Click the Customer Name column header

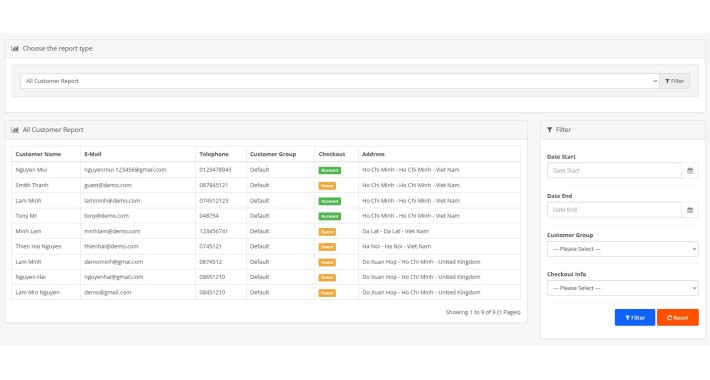point(38,154)
